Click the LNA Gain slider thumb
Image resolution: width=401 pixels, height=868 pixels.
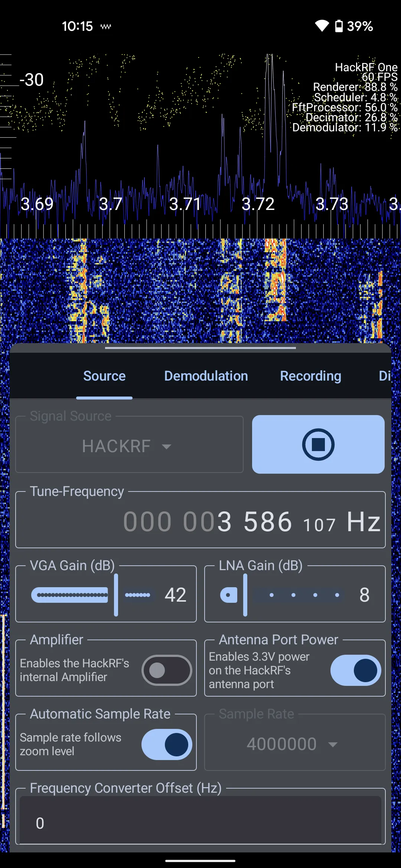(245, 595)
